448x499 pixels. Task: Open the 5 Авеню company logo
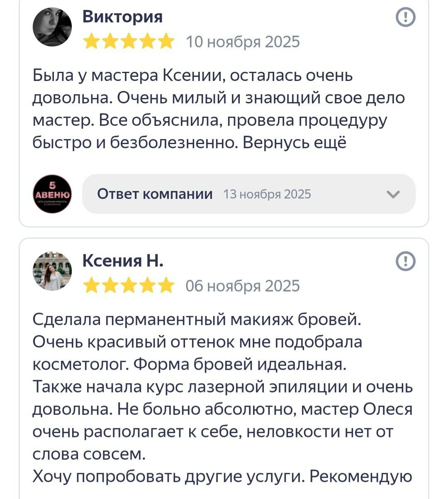pos(52,194)
